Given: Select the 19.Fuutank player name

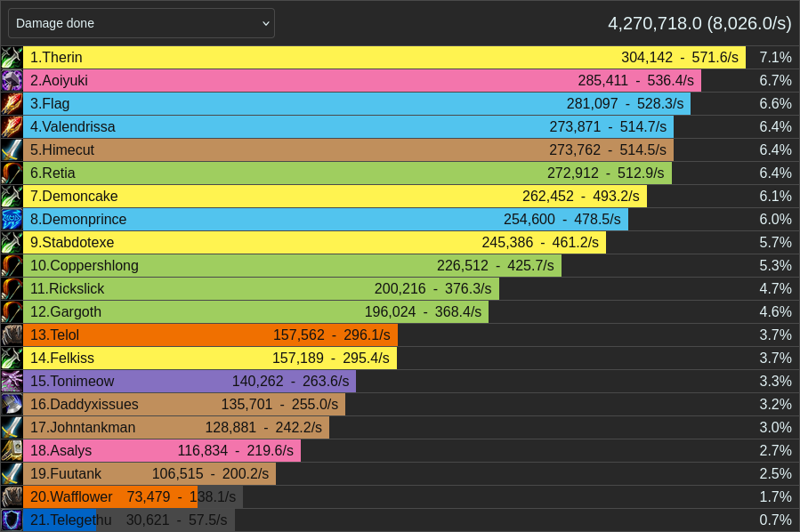Looking at the screenshot, I should (65, 474).
